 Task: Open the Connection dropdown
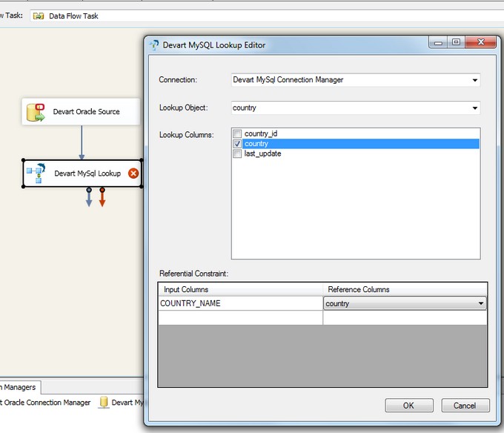(475, 80)
